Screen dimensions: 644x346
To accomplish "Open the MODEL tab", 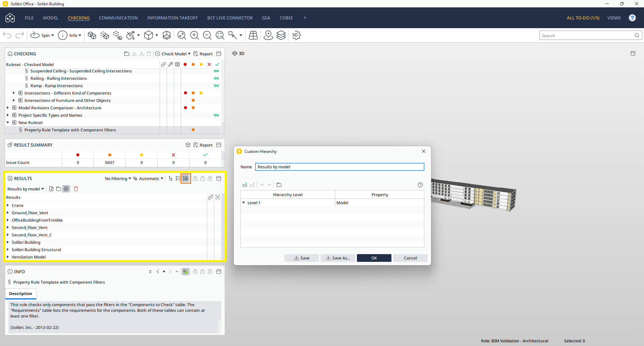I will [51, 18].
